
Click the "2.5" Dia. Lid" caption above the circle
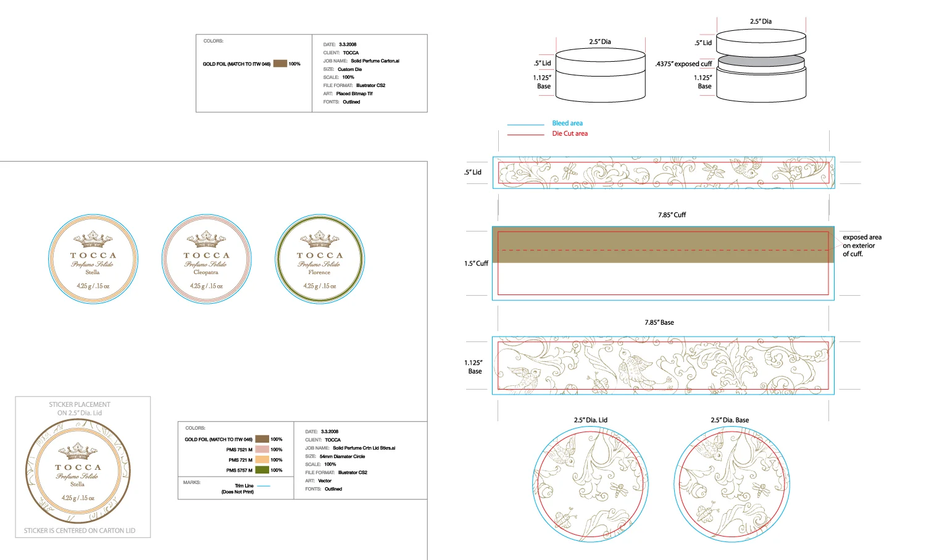pos(591,420)
